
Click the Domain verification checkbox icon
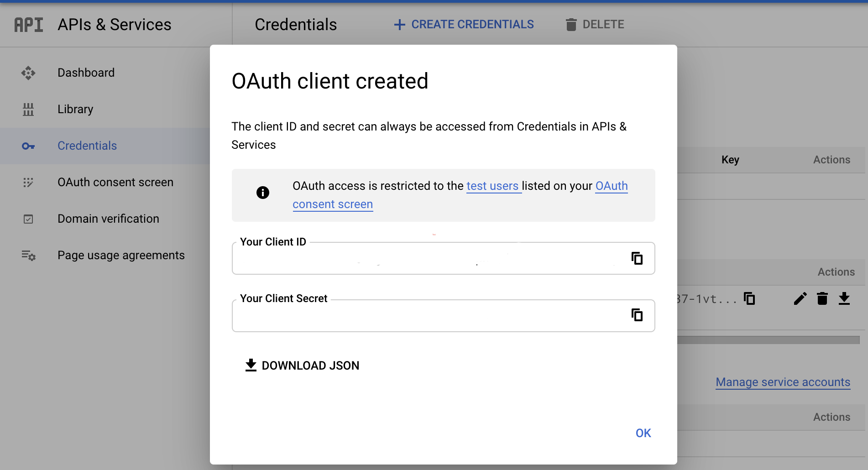tap(28, 219)
